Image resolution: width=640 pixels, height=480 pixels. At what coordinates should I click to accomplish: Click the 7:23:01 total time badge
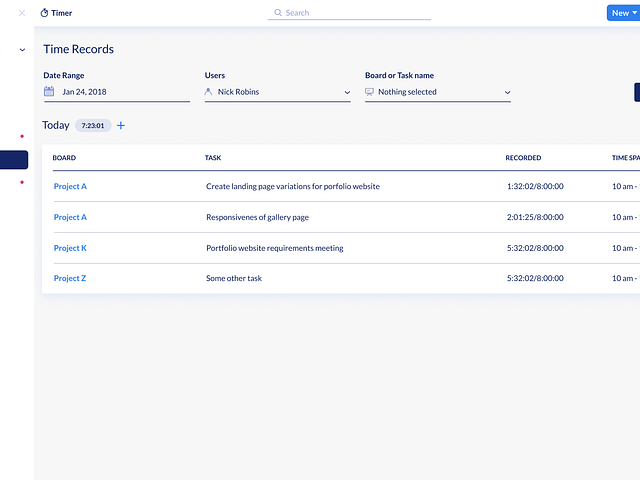(x=93, y=125)
